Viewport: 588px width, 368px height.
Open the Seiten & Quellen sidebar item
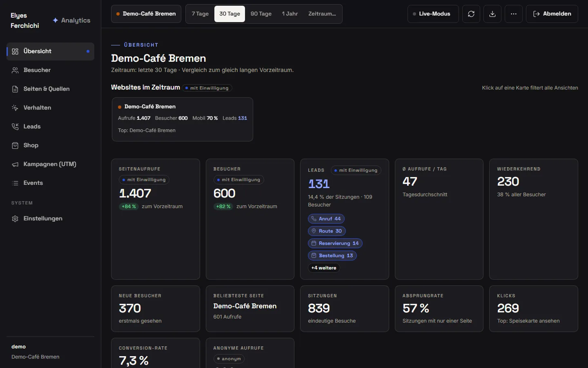coord(50,89)
